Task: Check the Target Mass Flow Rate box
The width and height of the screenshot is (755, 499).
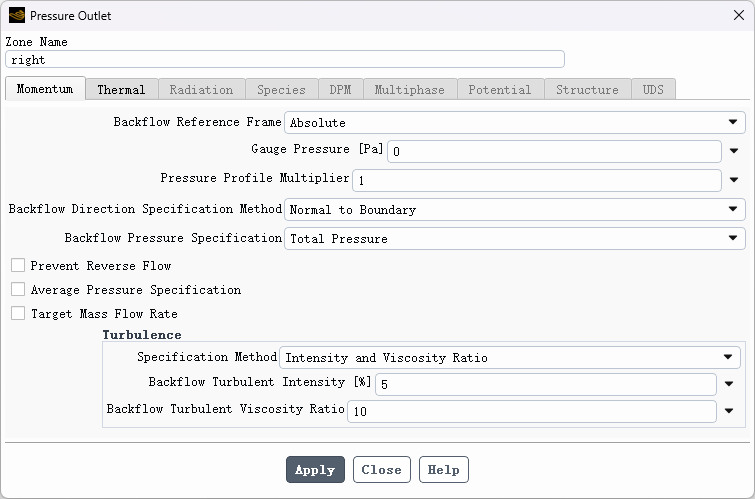Action: coord(18,314)
